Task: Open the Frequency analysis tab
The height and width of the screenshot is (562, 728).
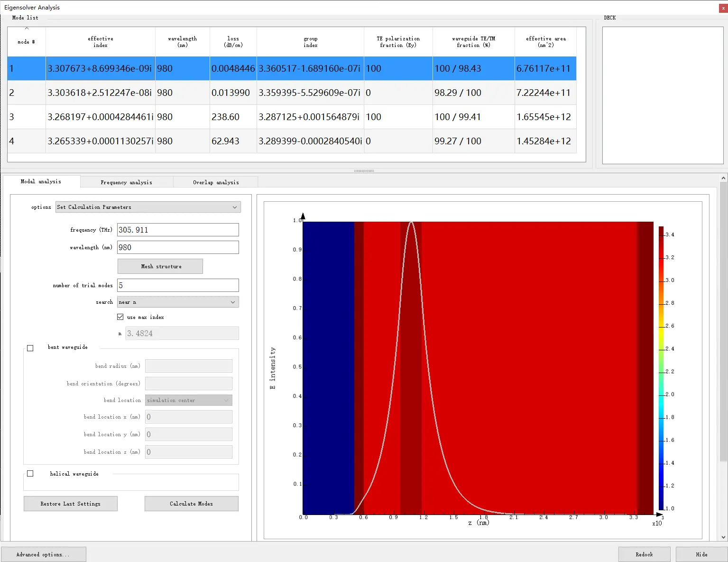Action: pyautogui.click(x=126, y=182)
